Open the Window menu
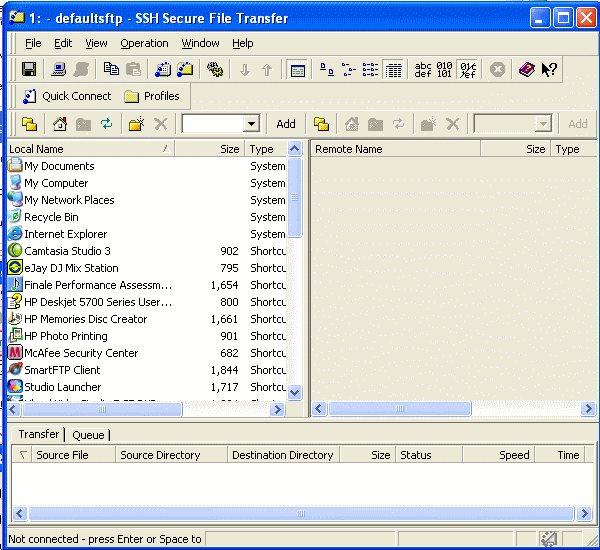Screen dimensions: 600x550 [x=201, y=43]
